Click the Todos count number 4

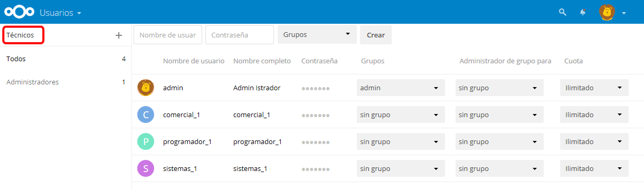click(x=124, y=59)
